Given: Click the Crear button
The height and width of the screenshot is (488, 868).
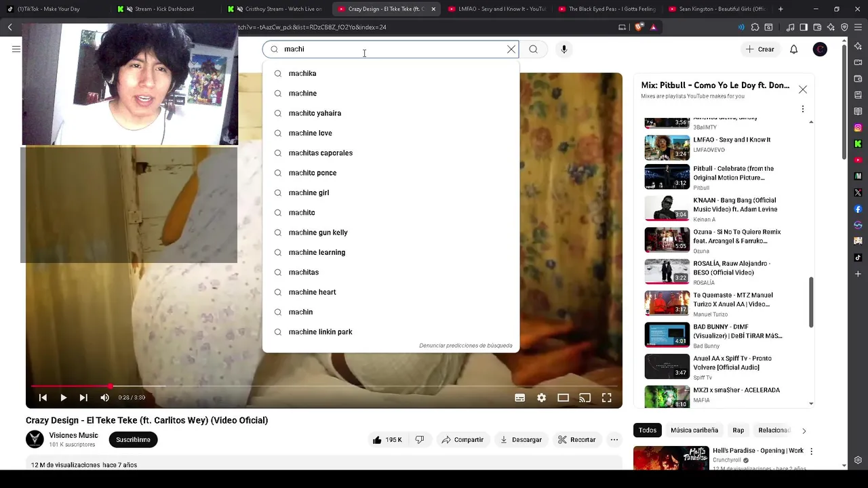Looking at the screenshot, I should [x=759, y=49].
